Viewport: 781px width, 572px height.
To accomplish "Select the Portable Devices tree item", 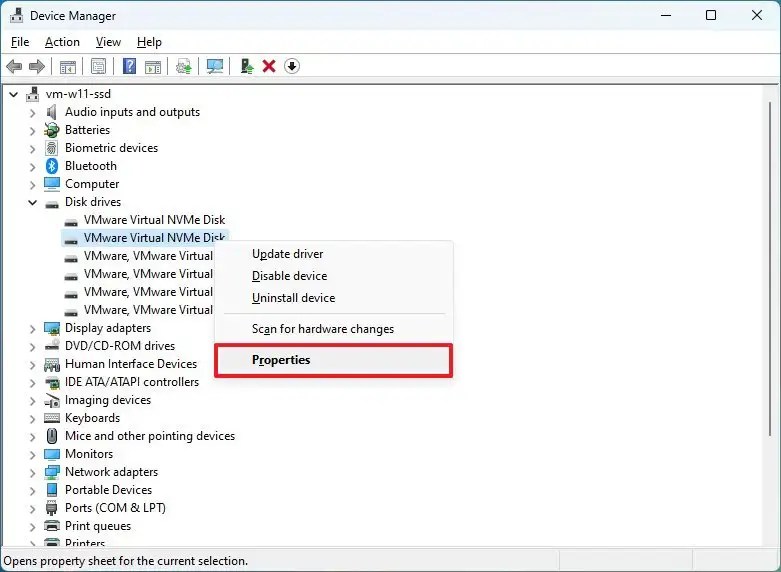I will point(108,490).
